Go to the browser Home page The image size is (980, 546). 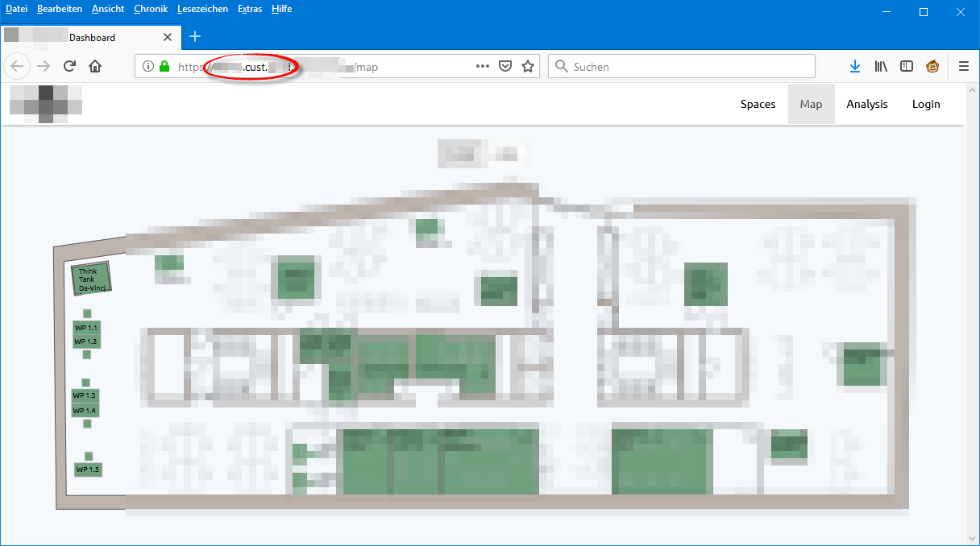[x=95, y=67]
